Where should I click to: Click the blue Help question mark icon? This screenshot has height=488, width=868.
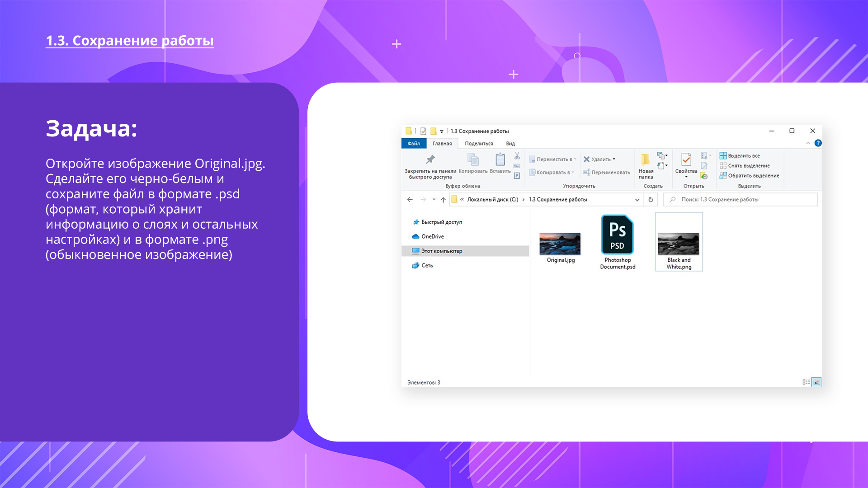point(818,143)
